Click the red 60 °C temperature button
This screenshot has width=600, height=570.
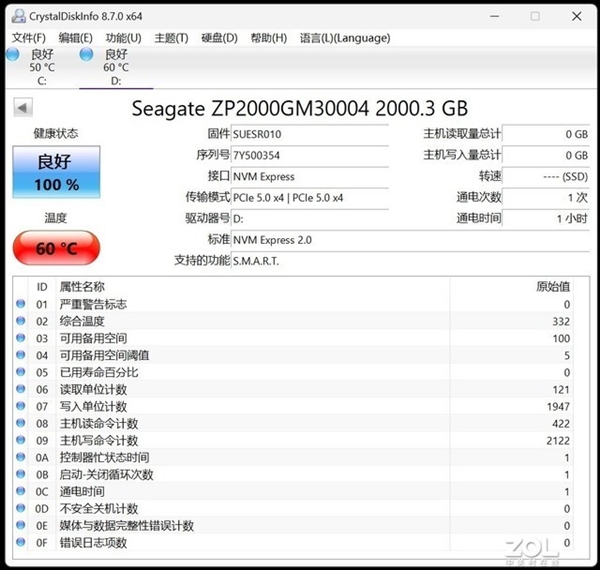(x=56, y=248)
